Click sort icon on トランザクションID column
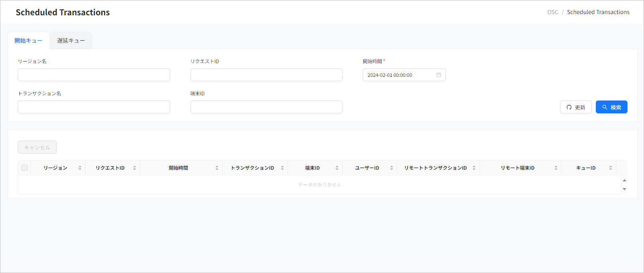 (282, 168)
